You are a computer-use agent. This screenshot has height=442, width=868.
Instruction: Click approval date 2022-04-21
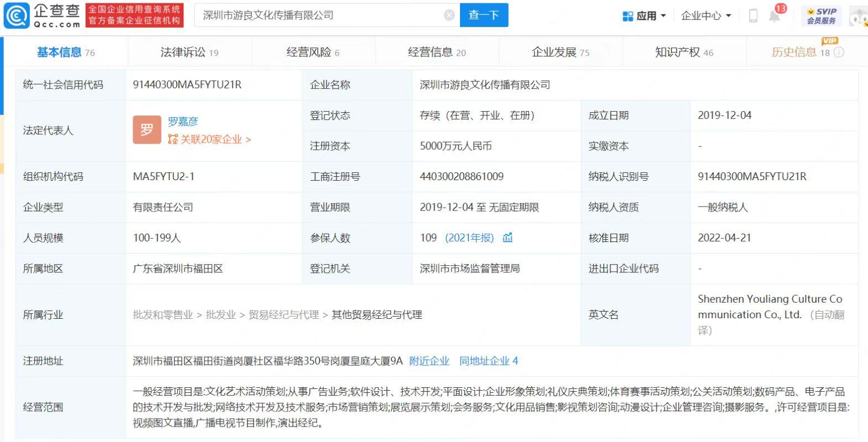(724, 238)
